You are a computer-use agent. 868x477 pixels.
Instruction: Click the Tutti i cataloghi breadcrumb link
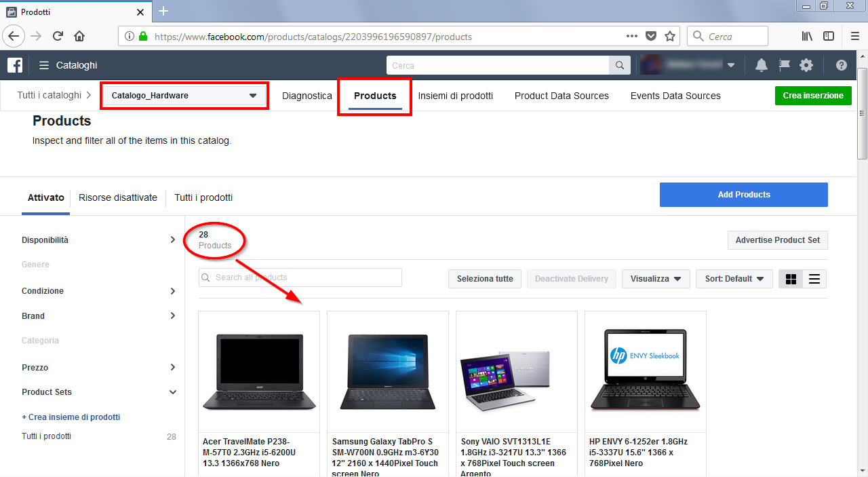pyautogui.click(x=50, y=95)
